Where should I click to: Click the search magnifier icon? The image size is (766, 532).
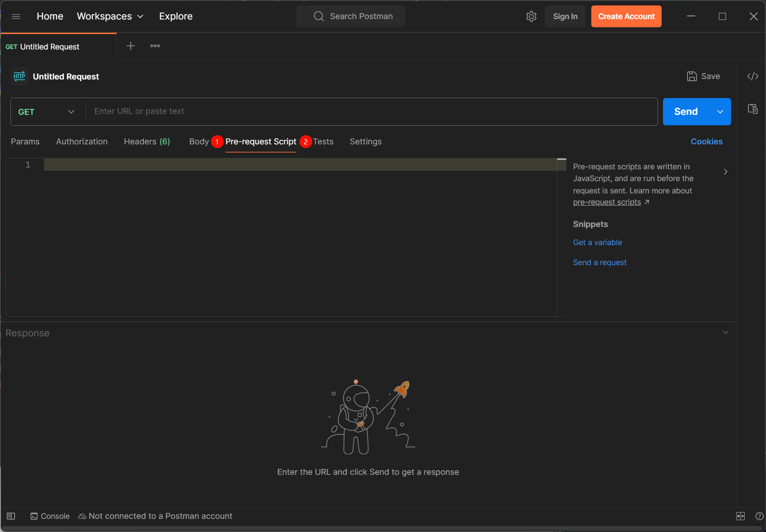pyautogui.click(x=319, y=16)
